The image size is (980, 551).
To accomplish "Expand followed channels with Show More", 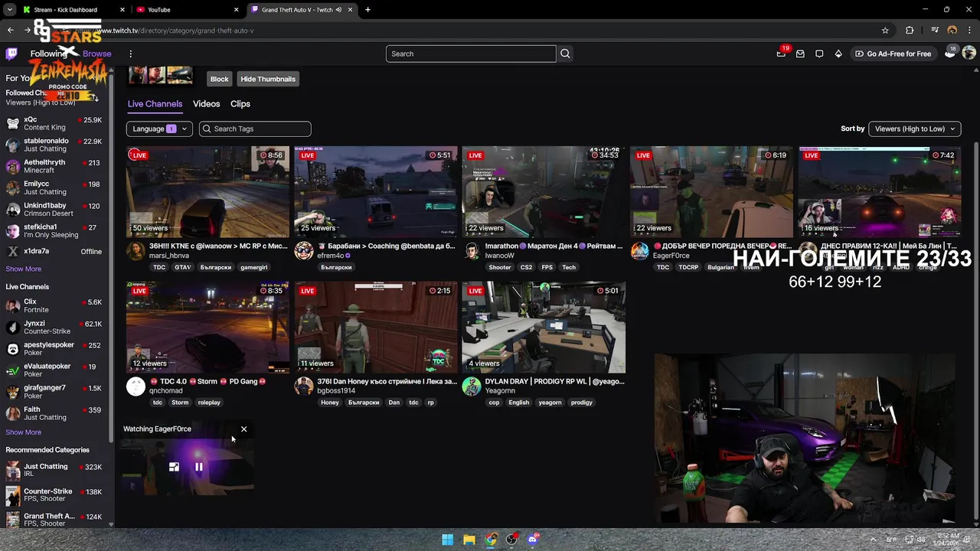I will (x=24, y=269).
